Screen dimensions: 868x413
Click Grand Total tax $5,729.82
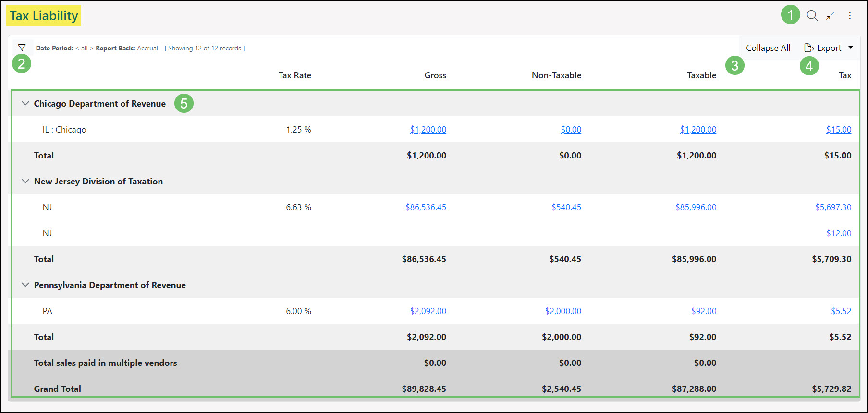831,389
